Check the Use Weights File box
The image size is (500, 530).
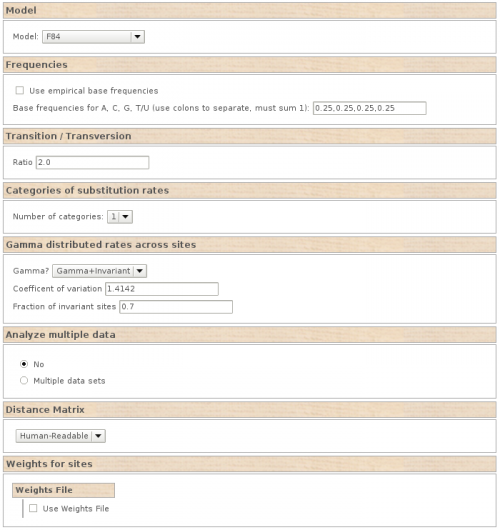pyautogui.click(x=33, y=508)
